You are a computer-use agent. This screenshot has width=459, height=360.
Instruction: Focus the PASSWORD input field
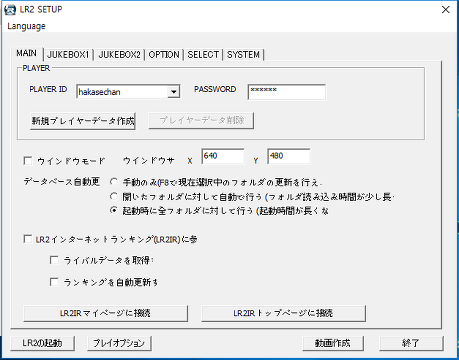point(287,92)
